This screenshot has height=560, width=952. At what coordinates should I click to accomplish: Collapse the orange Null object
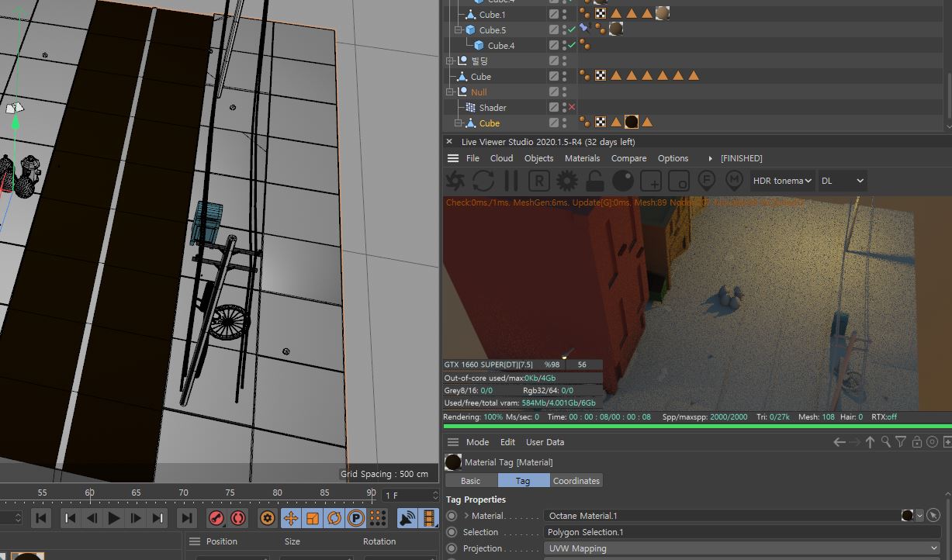(x=450, y=92)
